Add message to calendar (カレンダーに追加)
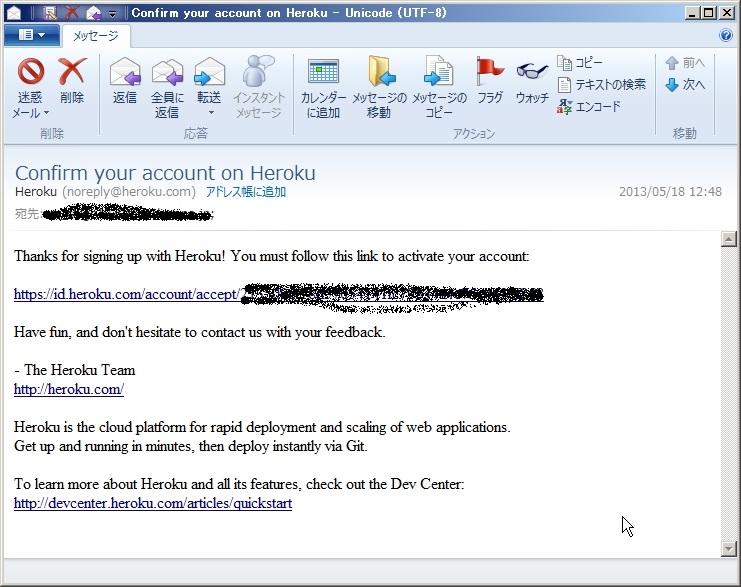Viewport: 741px width, 587px height. coord(323,87)
